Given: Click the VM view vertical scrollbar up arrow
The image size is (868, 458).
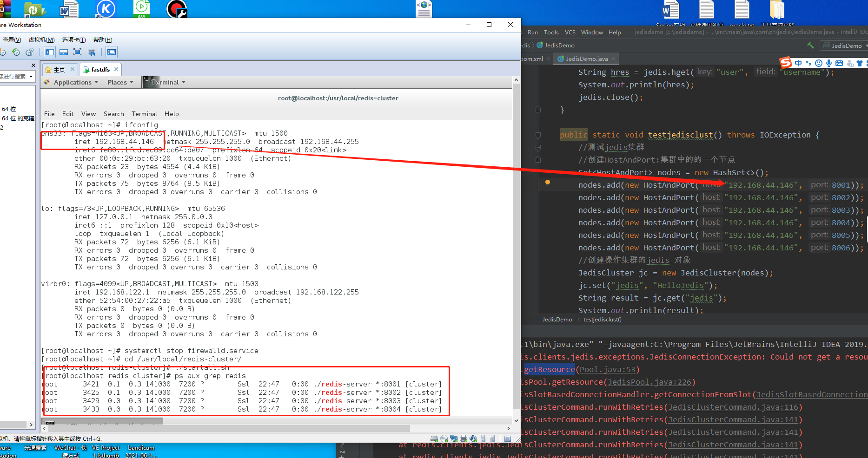Looking at the screenshot, I should [516, 80].
